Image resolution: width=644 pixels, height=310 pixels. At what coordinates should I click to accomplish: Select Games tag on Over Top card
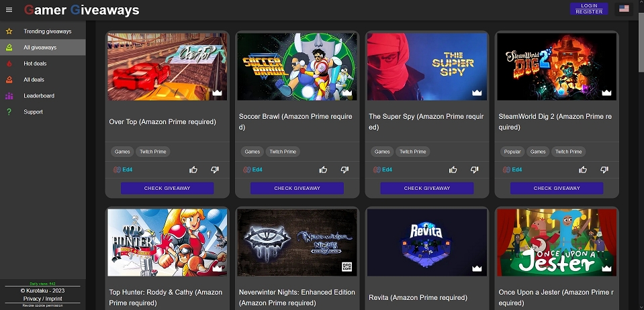click(122, 152)
